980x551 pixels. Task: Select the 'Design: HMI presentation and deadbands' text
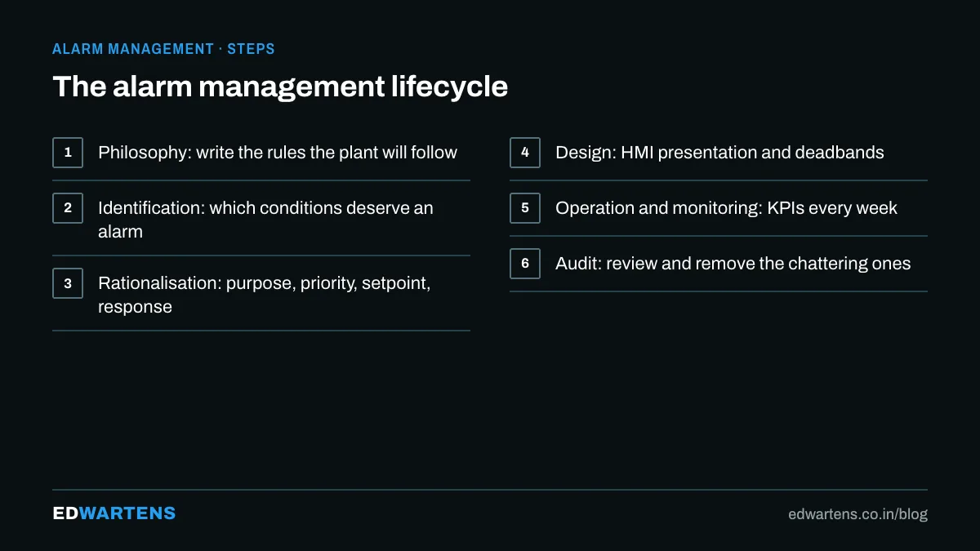tap(719, 153)
